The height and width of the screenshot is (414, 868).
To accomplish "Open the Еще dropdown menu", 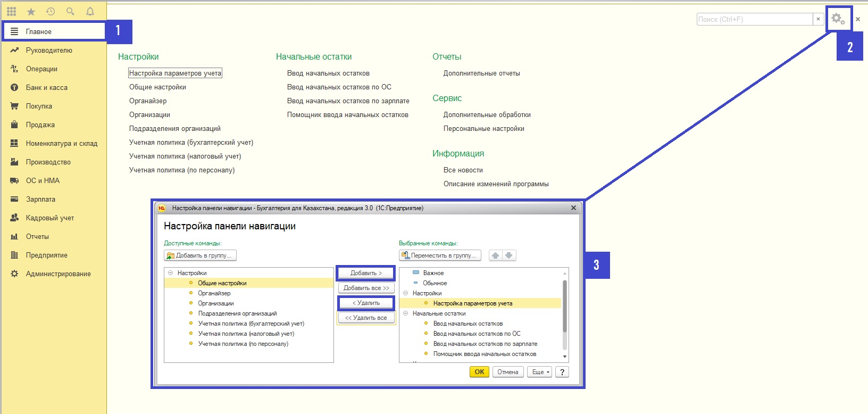I will point(540,372).
